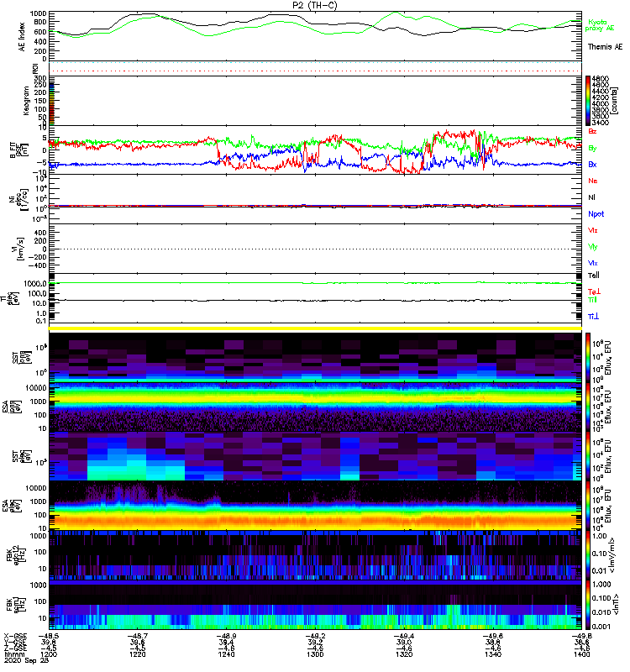Select the red Ne density legend label
630x672 pixels.
tap(593, 181)
